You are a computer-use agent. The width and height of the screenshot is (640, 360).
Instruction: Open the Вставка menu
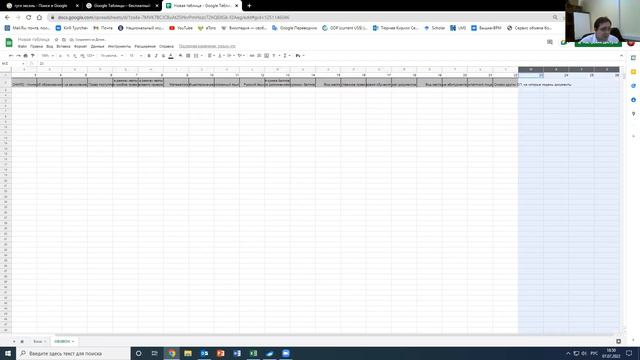[x=63, y=47]
